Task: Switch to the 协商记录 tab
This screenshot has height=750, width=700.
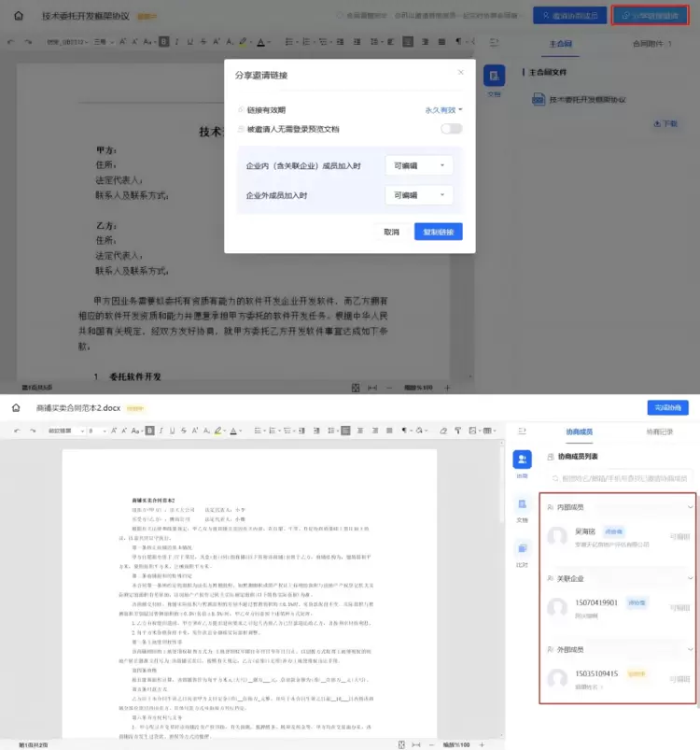Action: click(x=660, y=432)
